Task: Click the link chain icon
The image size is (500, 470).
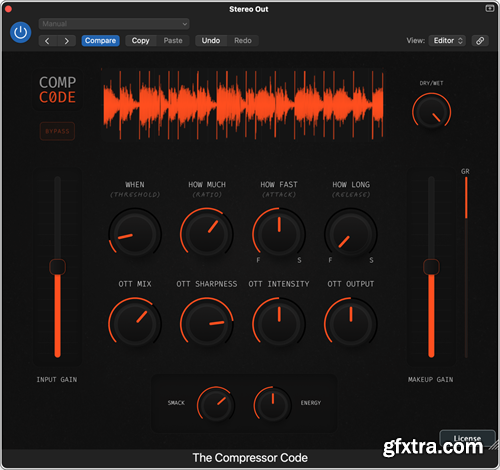Action: pyautogui.click(x=480, y=41)
